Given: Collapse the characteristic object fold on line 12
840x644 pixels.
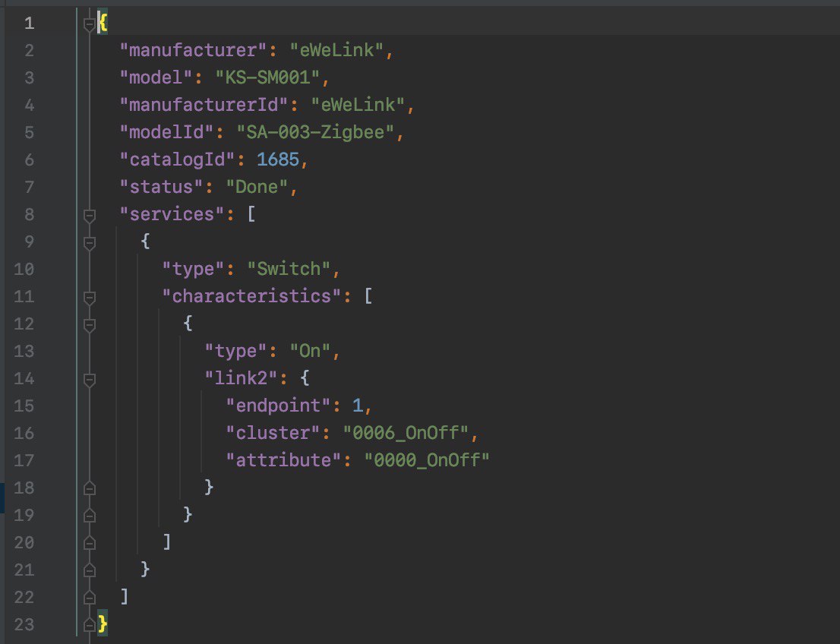Looking at the screenshot, I should tap(90, 325).
